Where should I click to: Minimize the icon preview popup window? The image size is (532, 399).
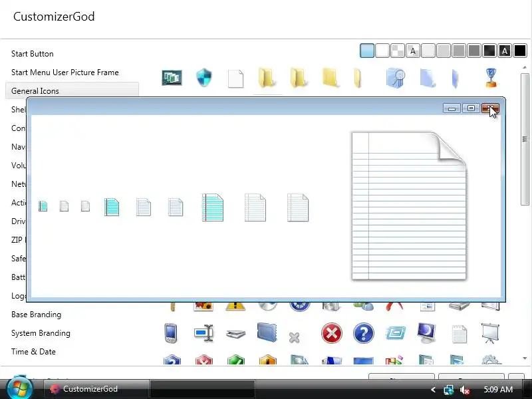[452, 108]
